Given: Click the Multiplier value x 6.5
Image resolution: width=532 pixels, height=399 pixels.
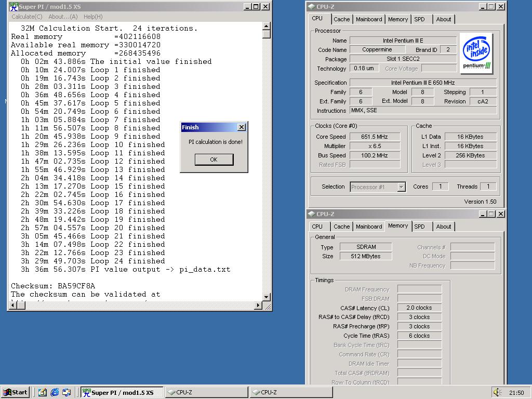Looking at the screenshot, I should (x=375, y=146).
